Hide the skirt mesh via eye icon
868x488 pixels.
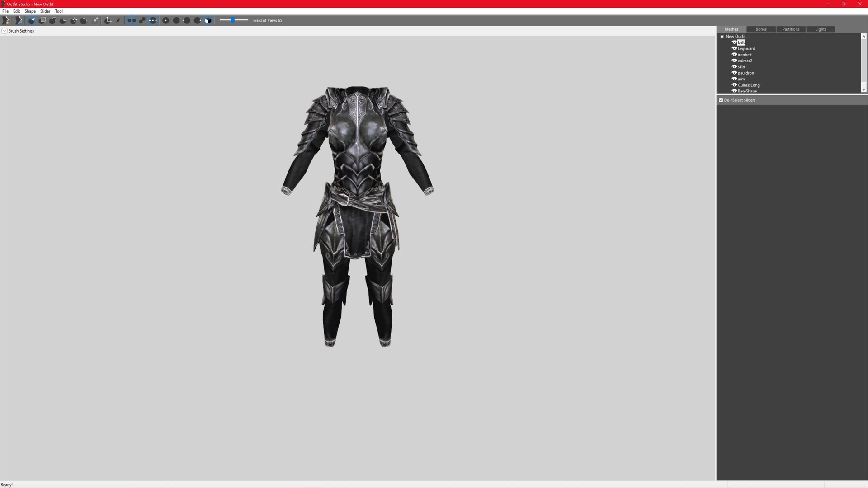734,67
